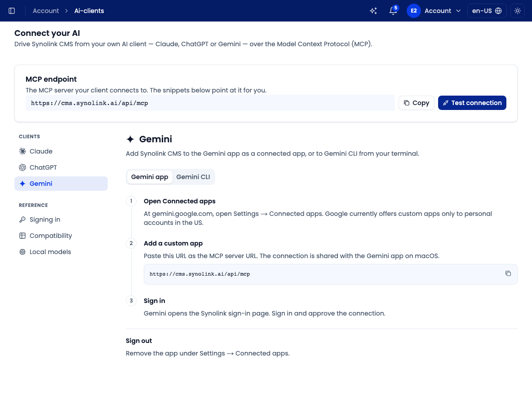Click the "Sign in" step title
Image resolution: width=532 pixels, height=404 pixels.
[155, 301]
